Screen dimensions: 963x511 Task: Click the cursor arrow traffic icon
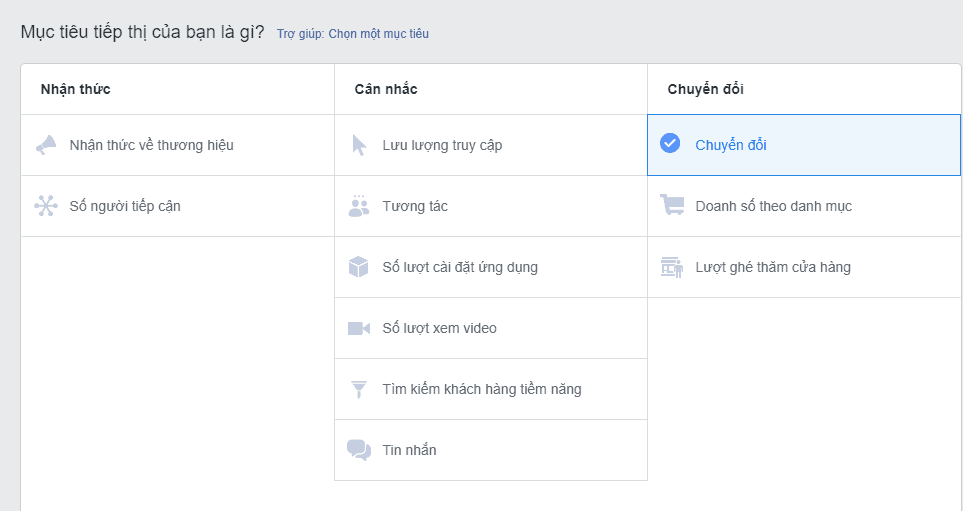coord(359,146)
